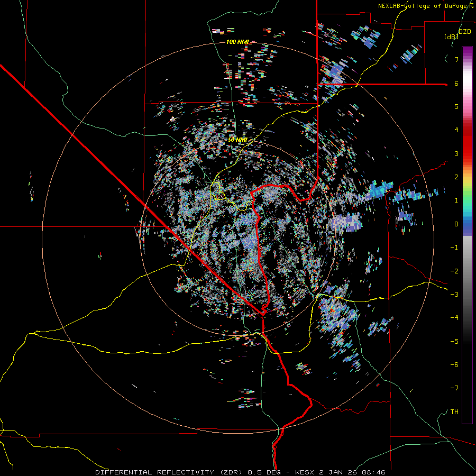The width and height of the screenshot is (476, 476).
Task: Click the 5 dB scale tick label
Action: [456, 106]
